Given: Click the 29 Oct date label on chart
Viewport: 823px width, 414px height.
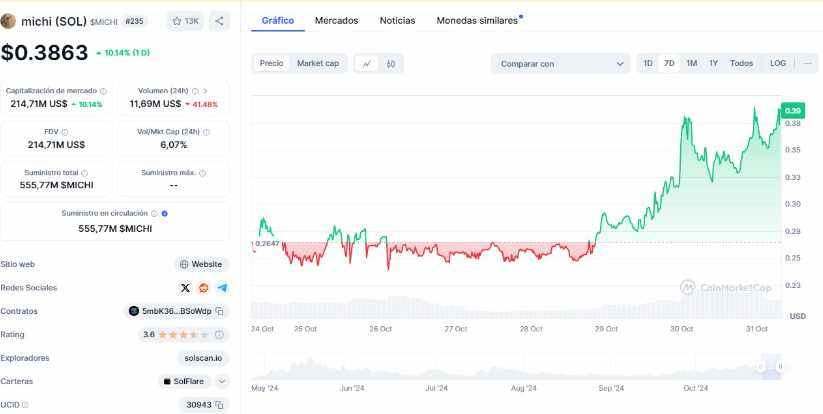Looking at the screenshot, I should pos(606,329).
